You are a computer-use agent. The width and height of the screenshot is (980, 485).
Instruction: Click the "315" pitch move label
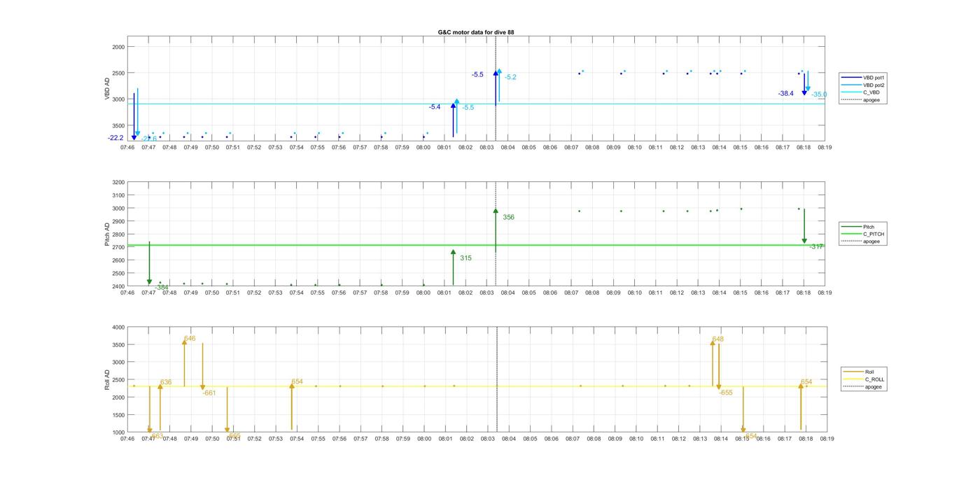pos(465,258)
